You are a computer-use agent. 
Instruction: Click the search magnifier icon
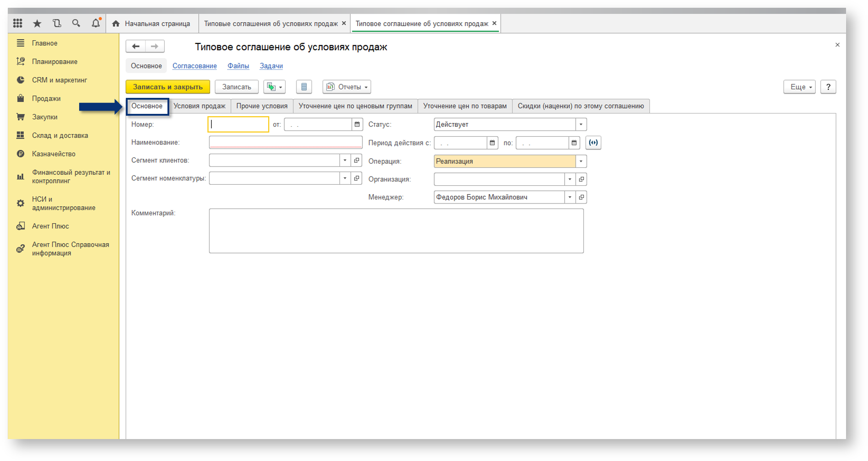pyautogui.click(x=76, y=23)
